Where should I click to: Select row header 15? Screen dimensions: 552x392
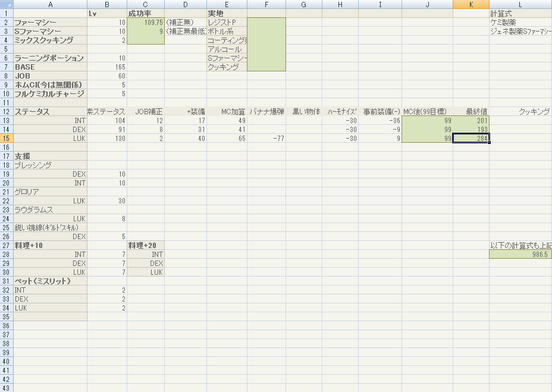(7, 139)
